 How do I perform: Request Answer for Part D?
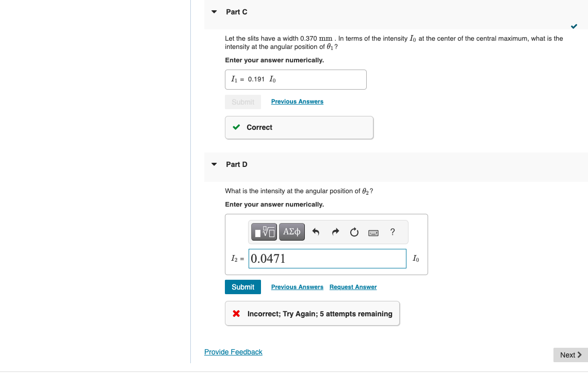[x=353, y=287]
